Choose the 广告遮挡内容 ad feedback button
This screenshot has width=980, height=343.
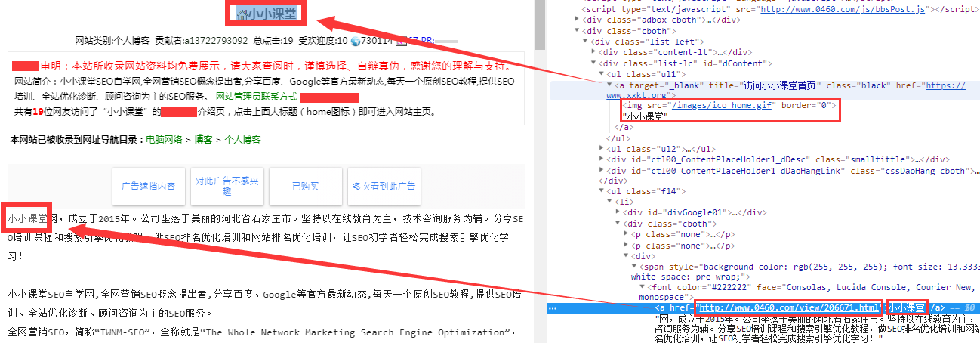149,186
